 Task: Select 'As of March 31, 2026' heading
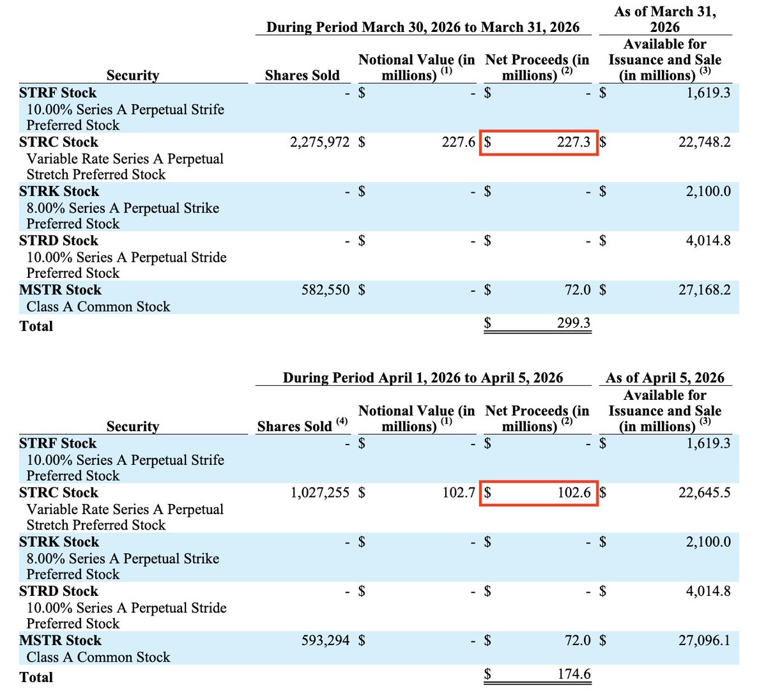coord(665,19)
